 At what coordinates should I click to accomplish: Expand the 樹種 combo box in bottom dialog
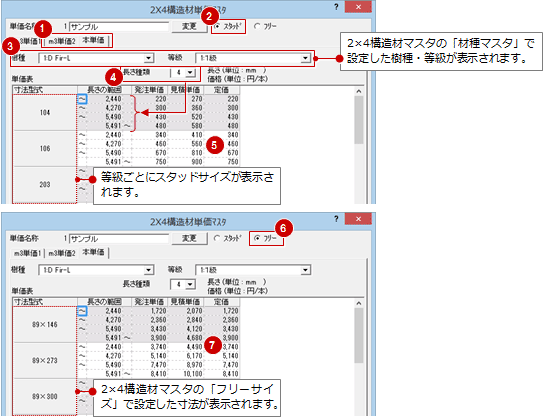click(x=149, y=270)
